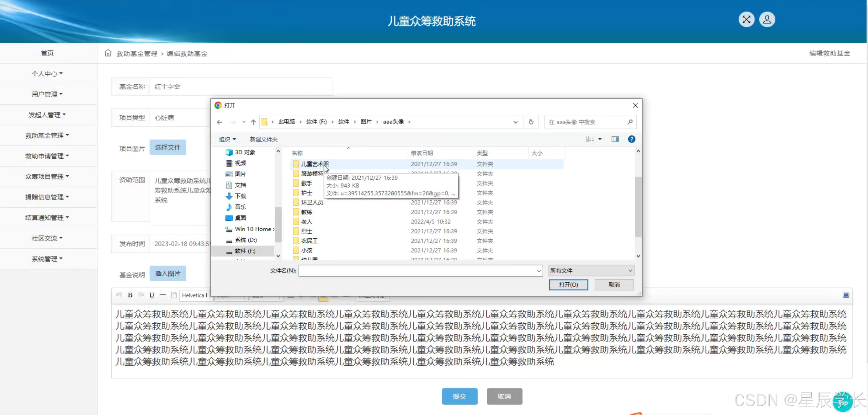Open file dialog help icon
The height and width of the screenshot is (415, 868).
point(632,139)
